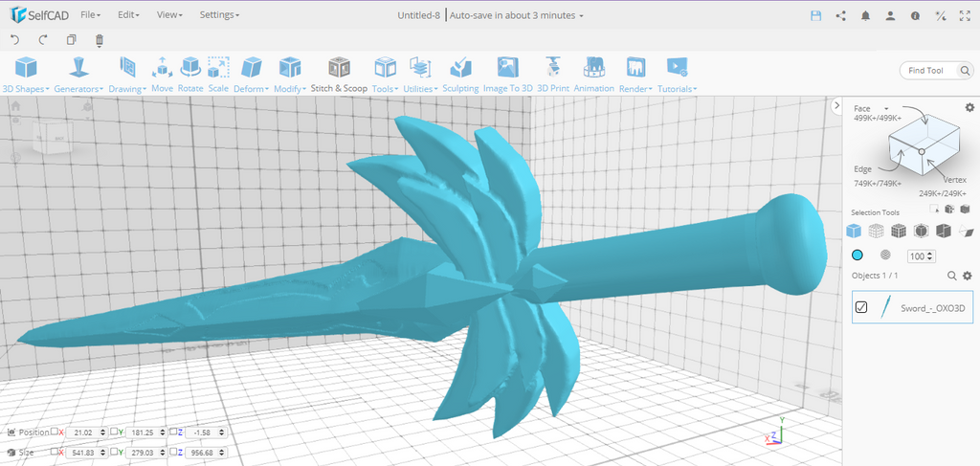Delete the object using the trash icon
Viewport: 980px width, 466px height.
coord(99,40)
